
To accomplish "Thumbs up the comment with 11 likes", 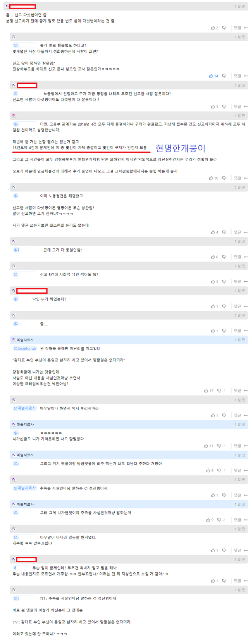I will (206, 446).
